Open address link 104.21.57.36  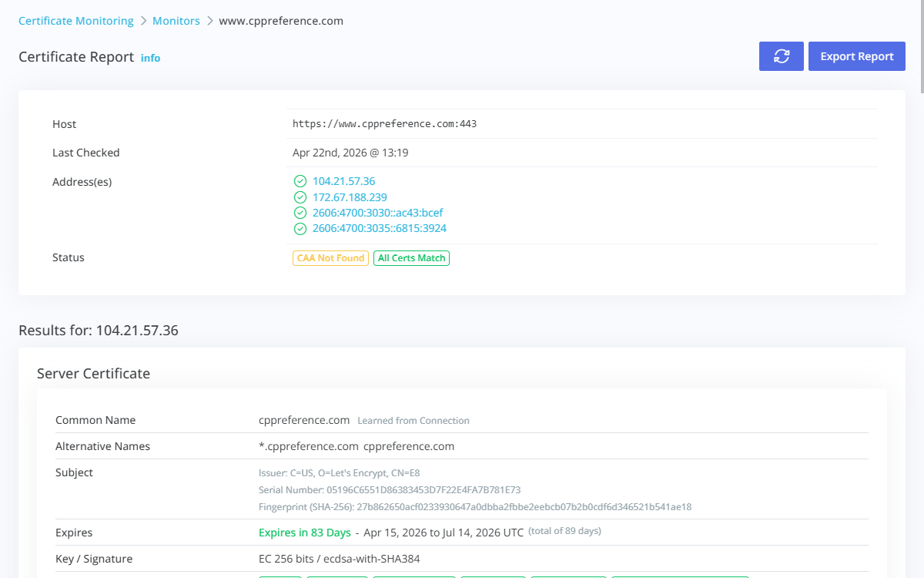click(x=343, y=181)
